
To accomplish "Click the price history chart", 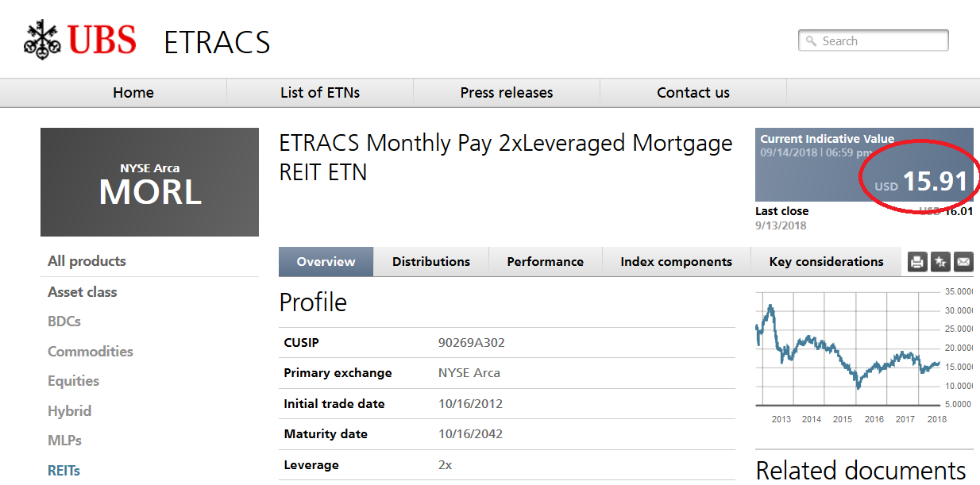I will 842,353.
